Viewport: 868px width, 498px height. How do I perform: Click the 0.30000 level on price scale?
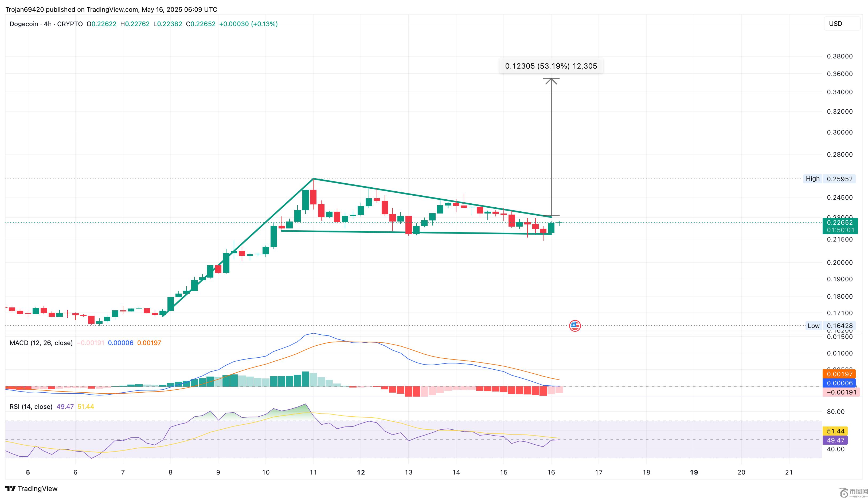tap(840, 132)
